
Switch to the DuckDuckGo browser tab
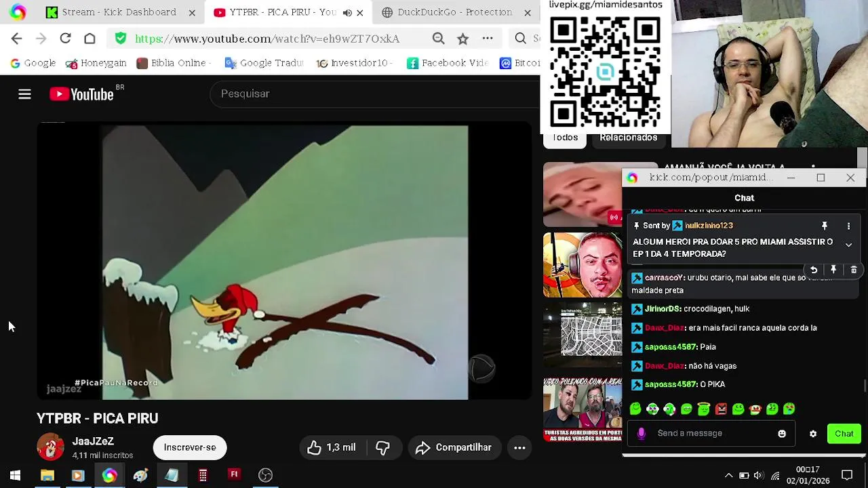coord(454,12)
